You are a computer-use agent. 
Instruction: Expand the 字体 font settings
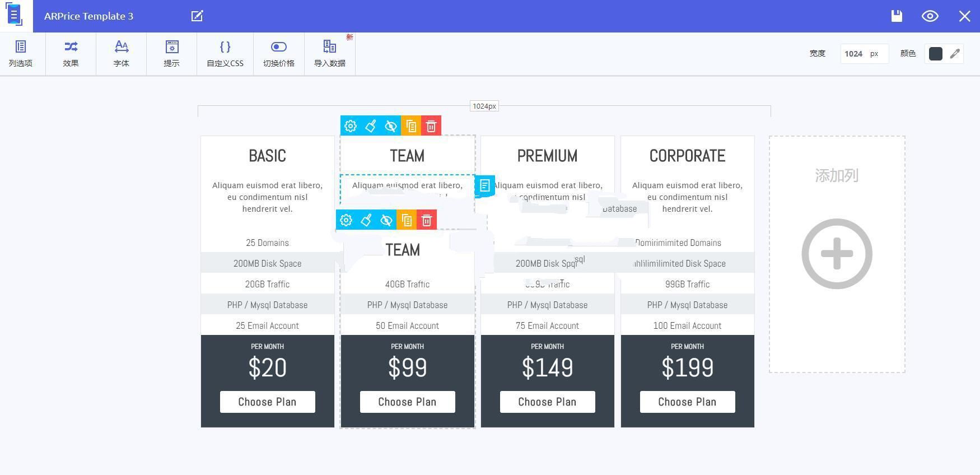pyautogui.click(x=121, y=54)
